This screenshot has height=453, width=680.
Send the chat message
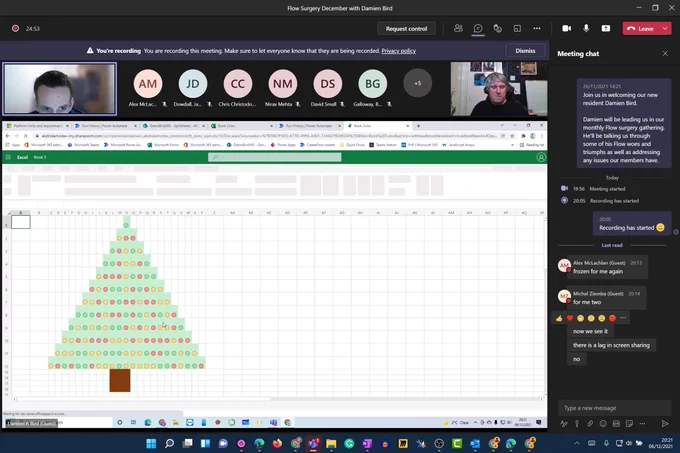[x=665, y=424]
